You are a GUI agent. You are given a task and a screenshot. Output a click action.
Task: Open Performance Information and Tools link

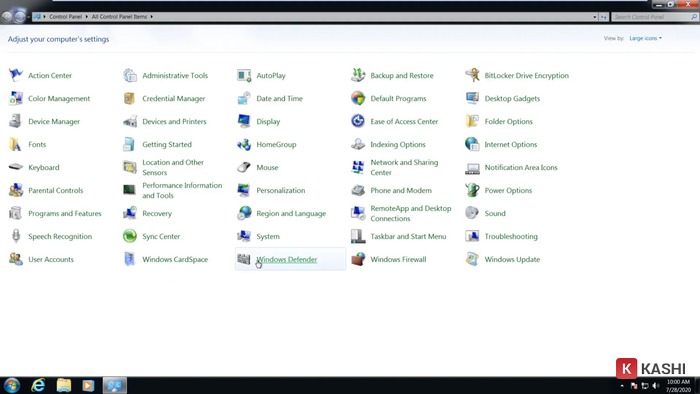182,190
